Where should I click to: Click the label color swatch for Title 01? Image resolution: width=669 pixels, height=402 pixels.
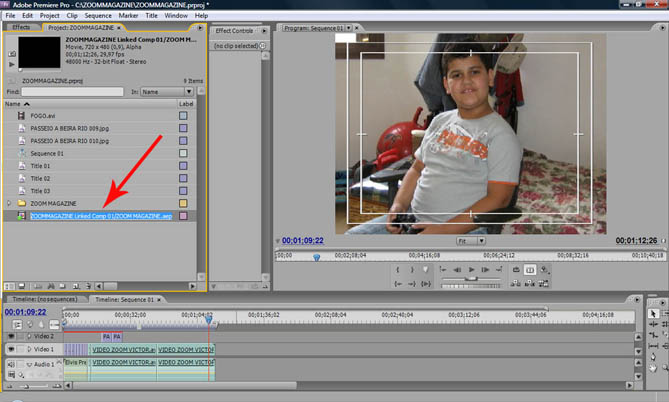(183, 166)
